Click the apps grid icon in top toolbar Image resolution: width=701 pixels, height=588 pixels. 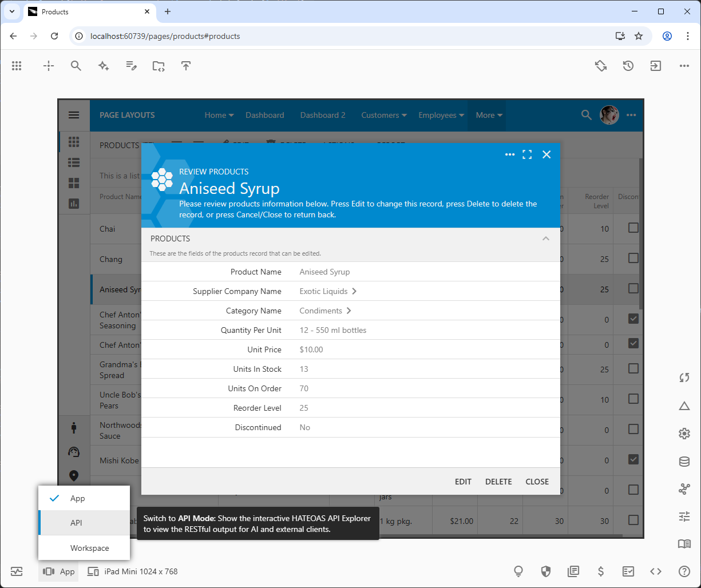pyautogui.click(x=17, y=66)
